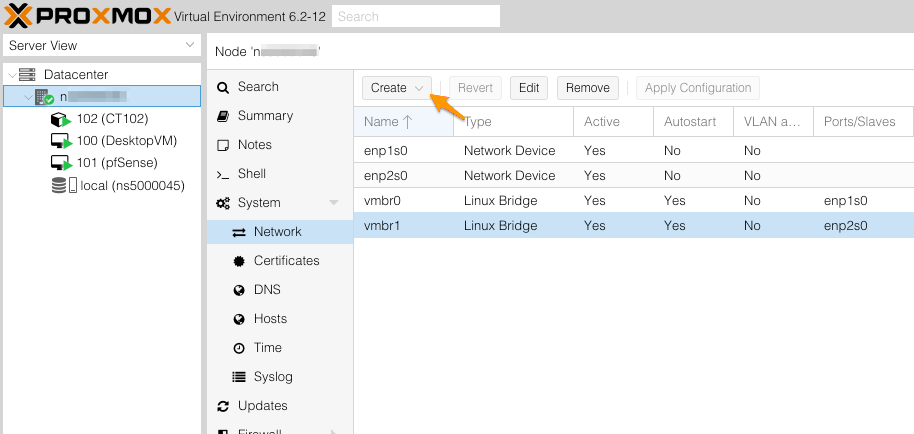Click the Proxmox logo icon
Image resolution: width=914 pixels, height=434 pixels.
(x=20, y=16)
